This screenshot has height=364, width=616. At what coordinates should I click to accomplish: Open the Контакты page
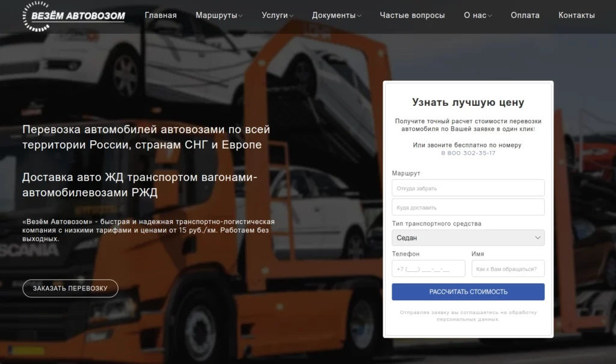pos(576,15)
